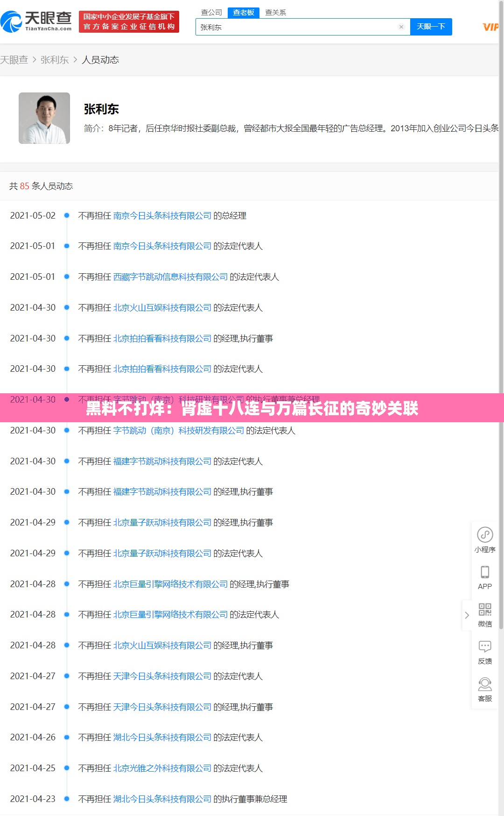
Task: Open 北京光锥之外科技有限公司 link
Action: click(x=162, y=768)
